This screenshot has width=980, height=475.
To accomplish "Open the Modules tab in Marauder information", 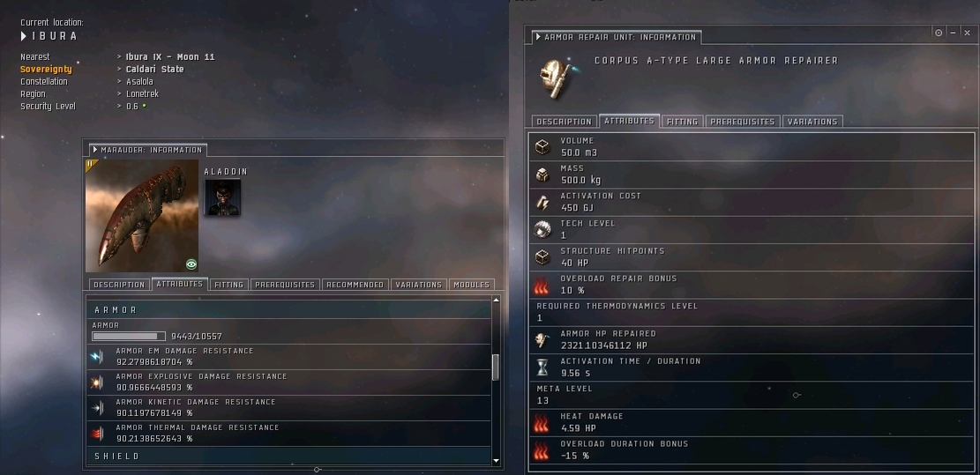I will (471, 285).
